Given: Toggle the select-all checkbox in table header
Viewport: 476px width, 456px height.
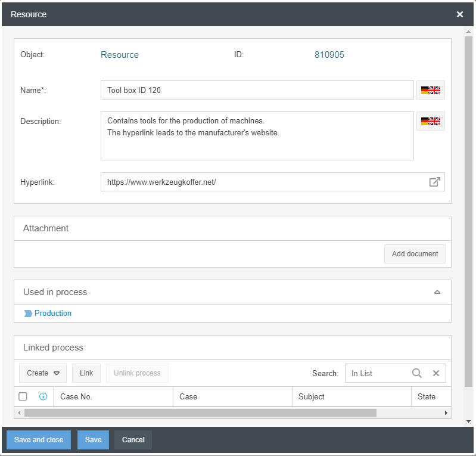Looking at the screenshot, I should point(23,396).
